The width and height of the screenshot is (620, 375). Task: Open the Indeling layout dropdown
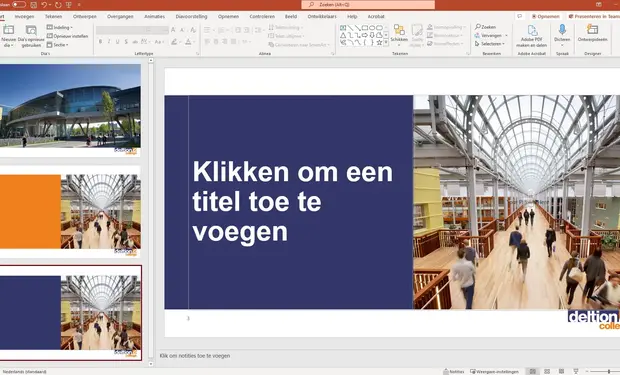pyautogui.click(x=60, y=27)
